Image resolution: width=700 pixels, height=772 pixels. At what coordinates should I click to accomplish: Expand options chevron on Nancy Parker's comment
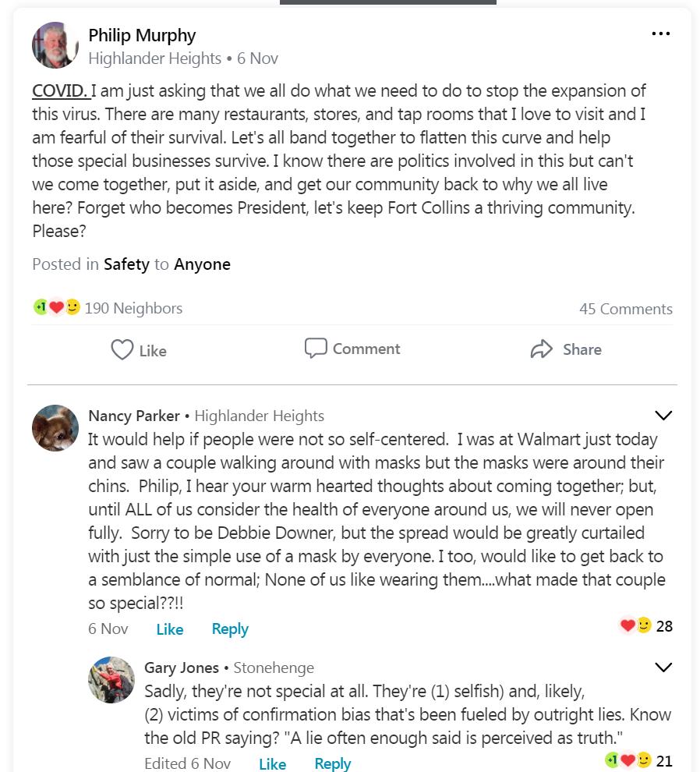point(663,416)
